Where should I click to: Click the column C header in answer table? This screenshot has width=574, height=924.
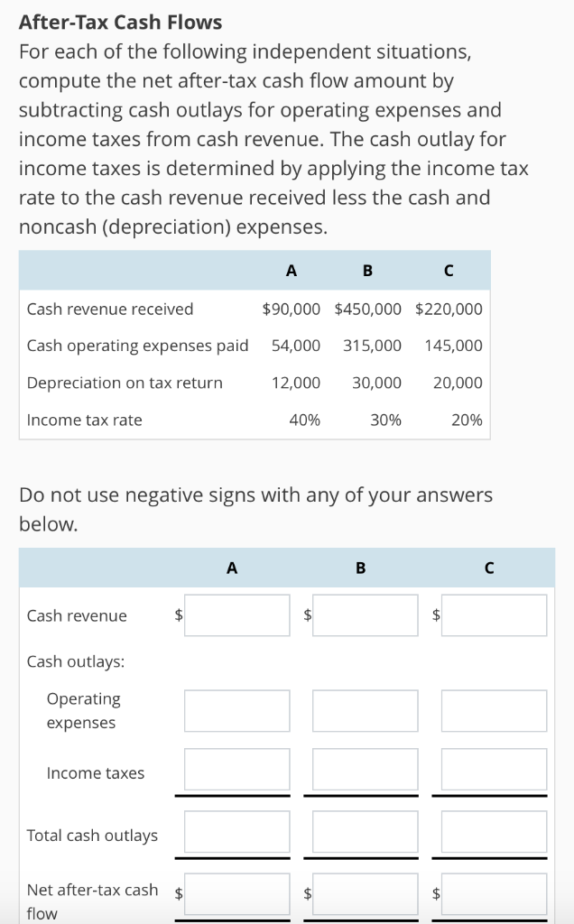click(489, 568)
